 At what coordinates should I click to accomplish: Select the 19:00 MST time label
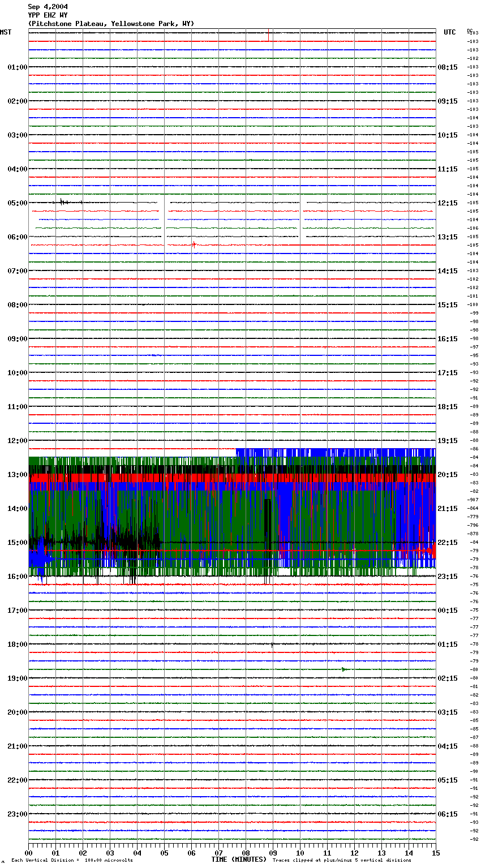tap(18, 678)
